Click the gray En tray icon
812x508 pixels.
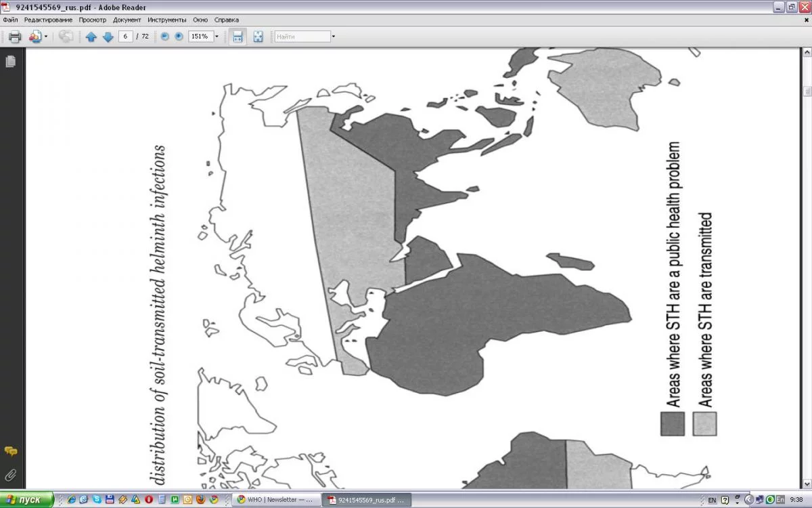(x=780, y=500)
